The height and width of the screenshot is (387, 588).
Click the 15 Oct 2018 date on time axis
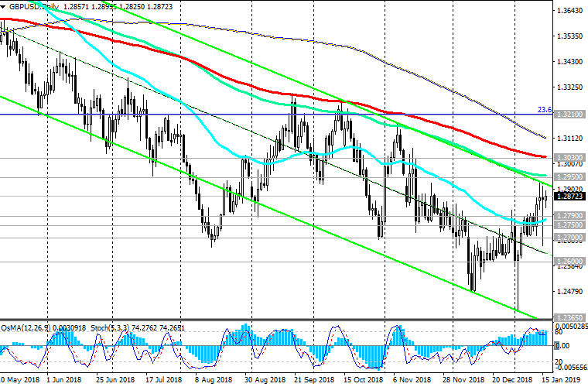(x=364, y=381)
